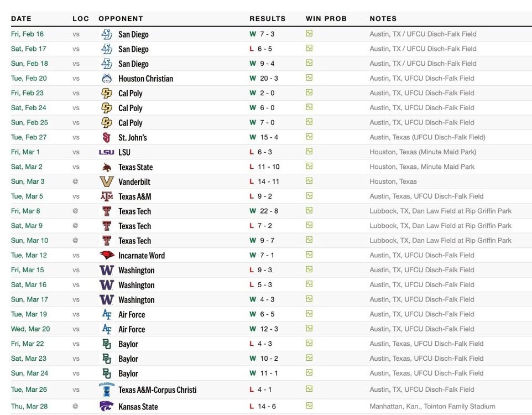The height and width of the screenshot is (415, 532).
Task: Click the St. John's team logo
Action: click(x=107, y=137)
